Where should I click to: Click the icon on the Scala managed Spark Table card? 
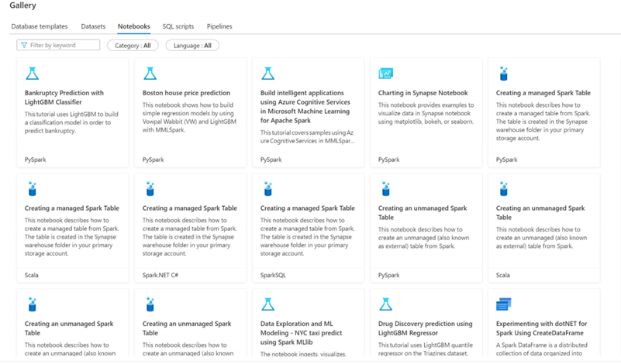pyautogui.click(x=33, y=189)
